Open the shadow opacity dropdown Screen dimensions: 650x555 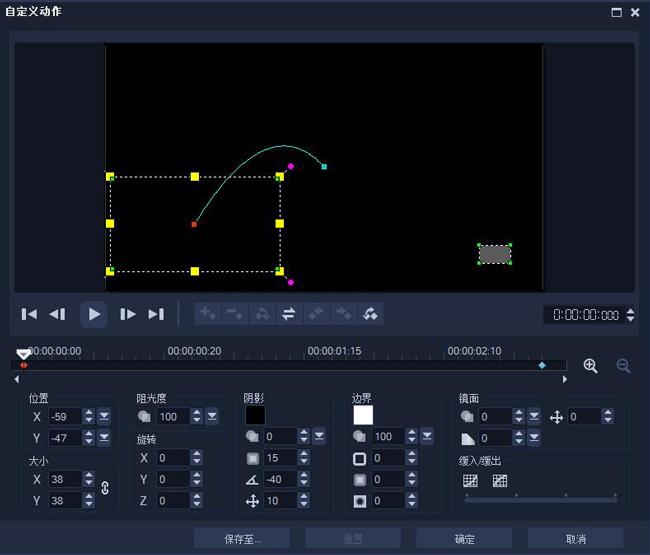point(319,436)
